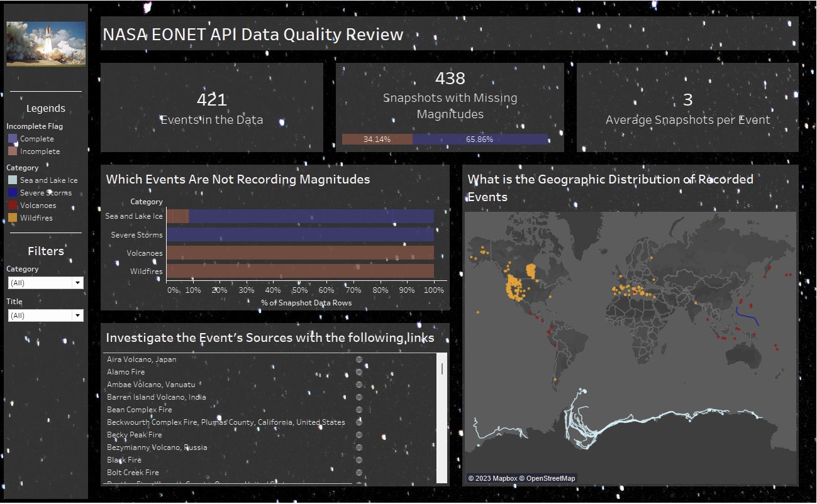817x504 pixels.
Task: Select the Severe Storms legend color swatch
Action: (x=13, y=193)
